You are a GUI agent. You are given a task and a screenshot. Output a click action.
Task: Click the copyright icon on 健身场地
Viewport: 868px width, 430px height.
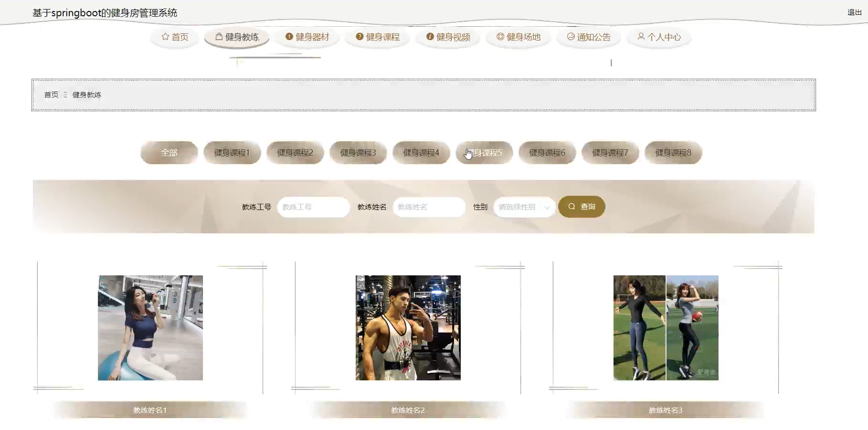[499, 36]
